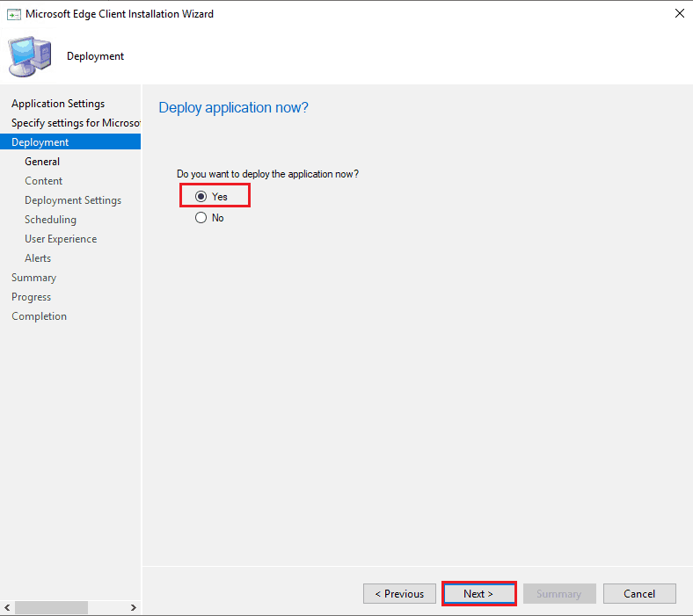Screen dimensions: 693x616
Task: Click the sidebar horizontal scrollbar thumb
Action: 51,607
